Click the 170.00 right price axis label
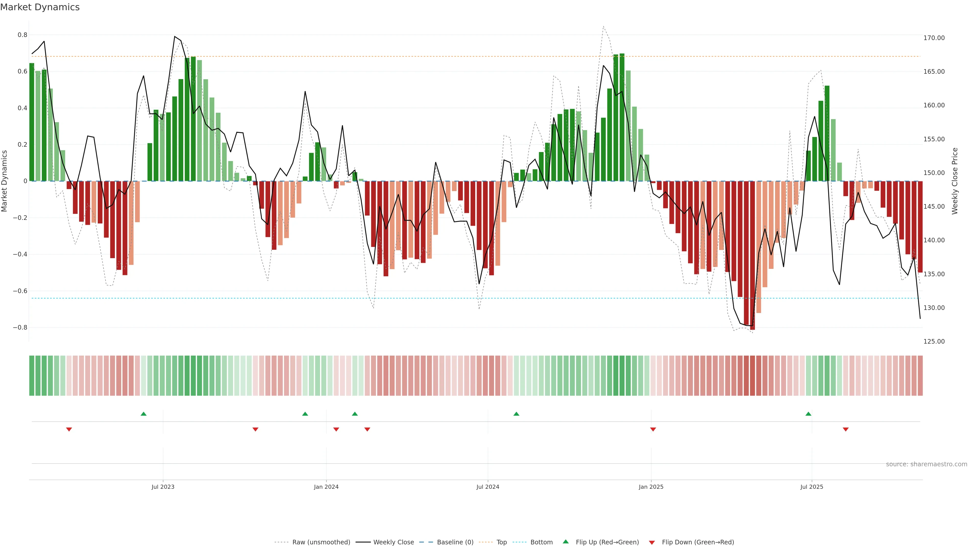980x551 pixels. tap(934, 38)
